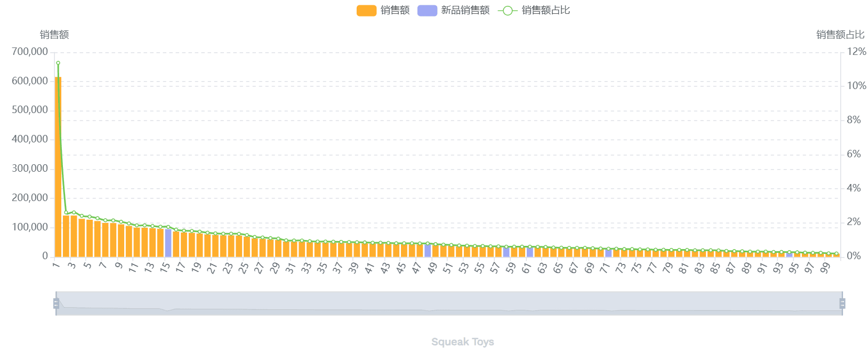Click the green circle 销售额占比 legend icon
This screenshot has width=868, height=352.
point(507,11)
